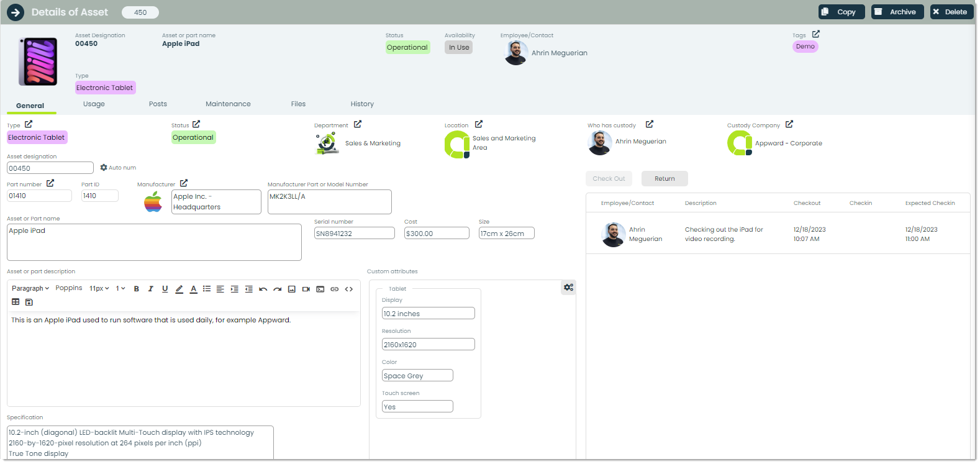980x464 pixels.
Task: Click the Archive button
Action: coord(897,12)
